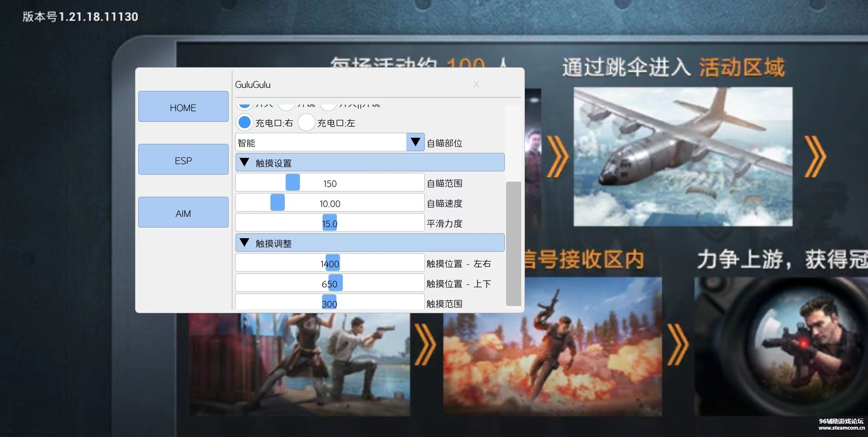Screen dimensions: 868x437
Task: Click the 自瞄速度 slider handle at 10.00
Action: tap(277, 203)
